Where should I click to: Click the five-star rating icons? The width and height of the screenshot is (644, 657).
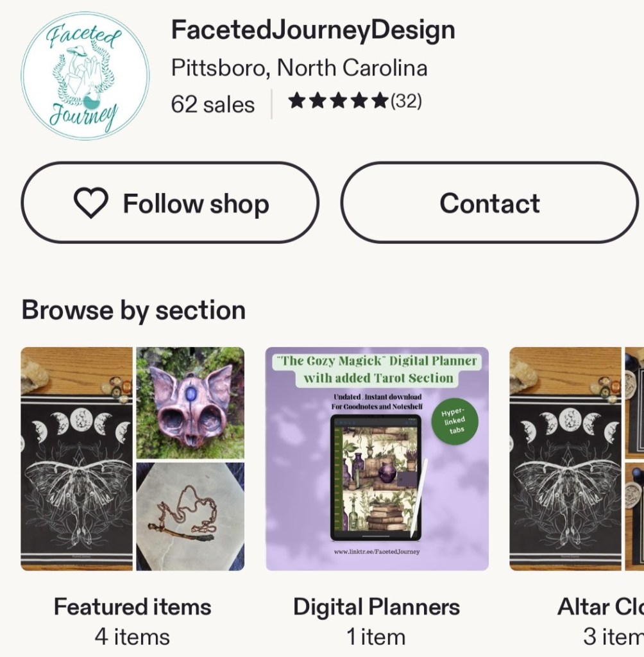coord(338,101)
